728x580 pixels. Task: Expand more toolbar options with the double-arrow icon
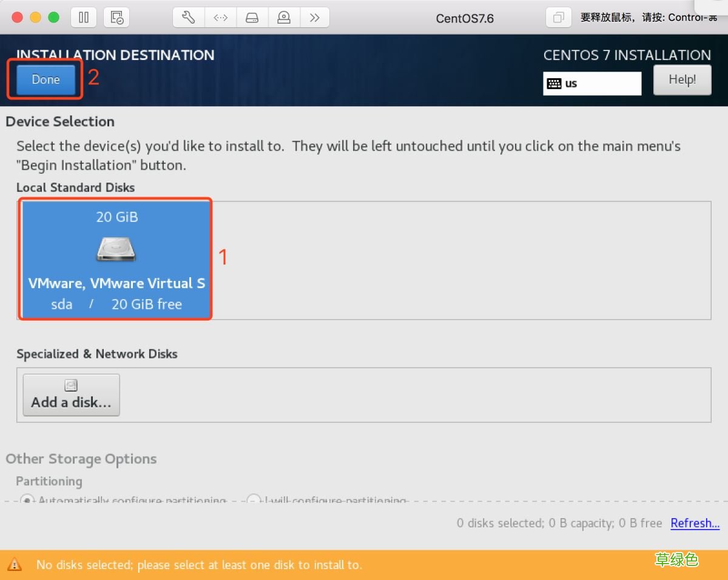[x=315, y=17]
